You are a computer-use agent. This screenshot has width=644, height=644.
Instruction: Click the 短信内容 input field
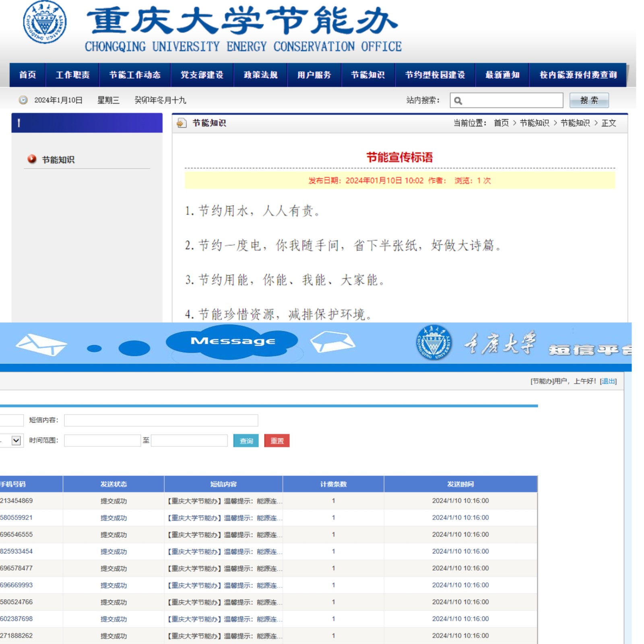[161, 420]
